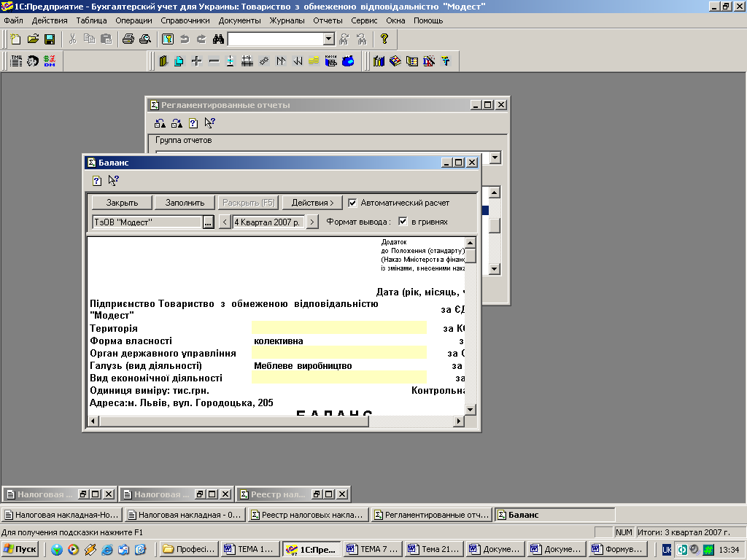
Task: Click the binoculars search icon
Action: coord(218,39)
